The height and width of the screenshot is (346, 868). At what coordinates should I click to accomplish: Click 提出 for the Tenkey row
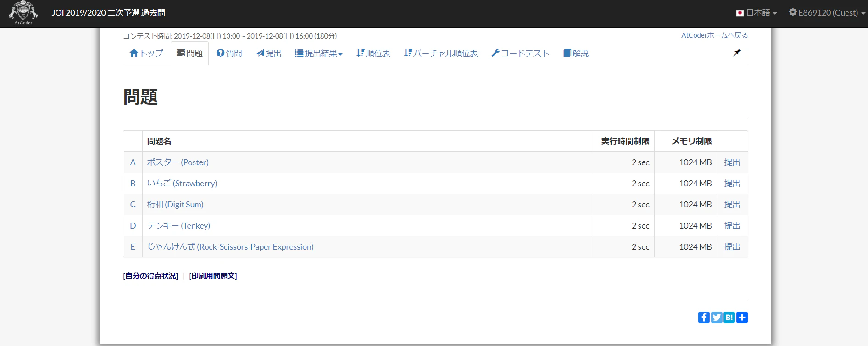732,226
